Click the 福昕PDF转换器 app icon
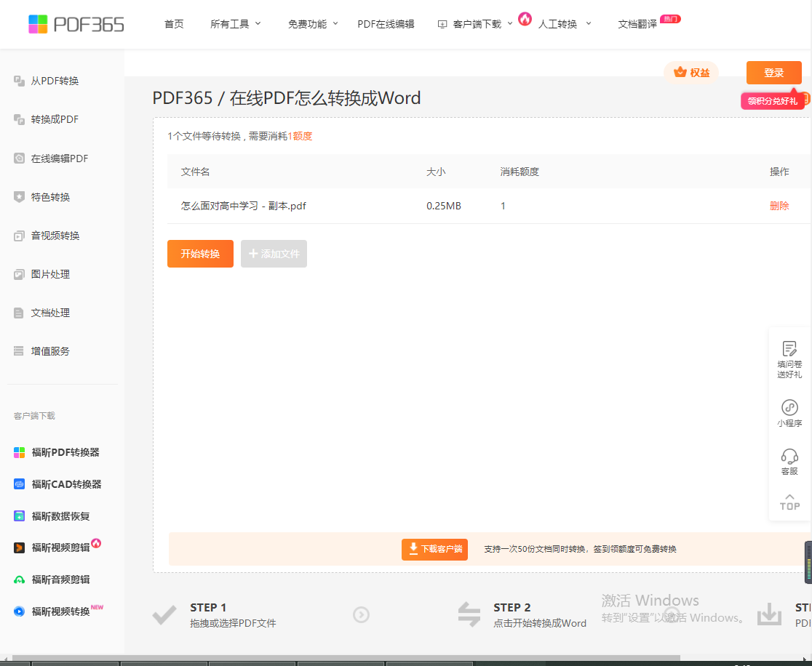812x666 pixels. [19, 453]
